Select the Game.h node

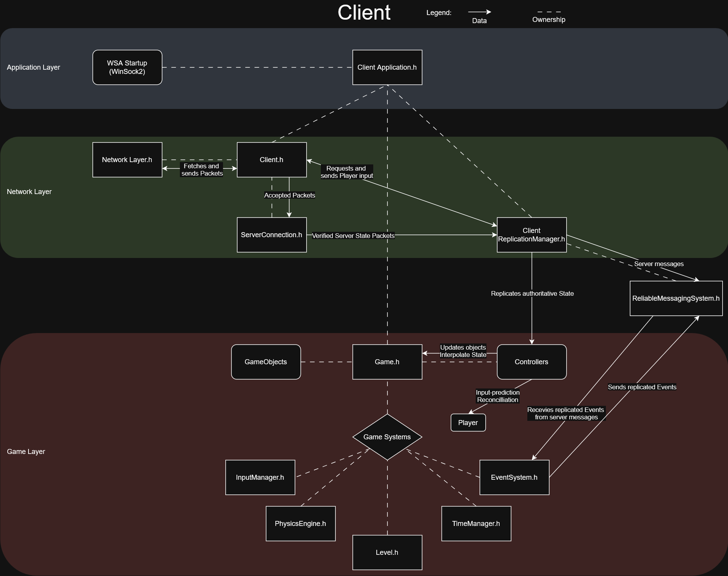click(x=387, y=362)
